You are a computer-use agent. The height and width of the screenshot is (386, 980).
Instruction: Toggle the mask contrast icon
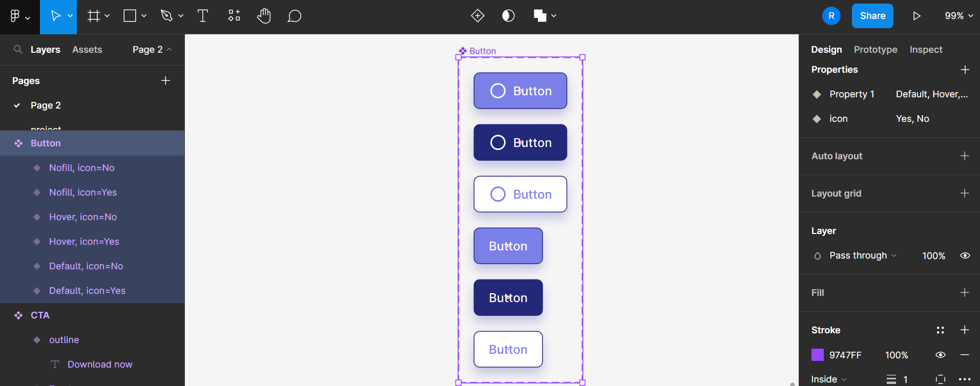tap(508, 16)
